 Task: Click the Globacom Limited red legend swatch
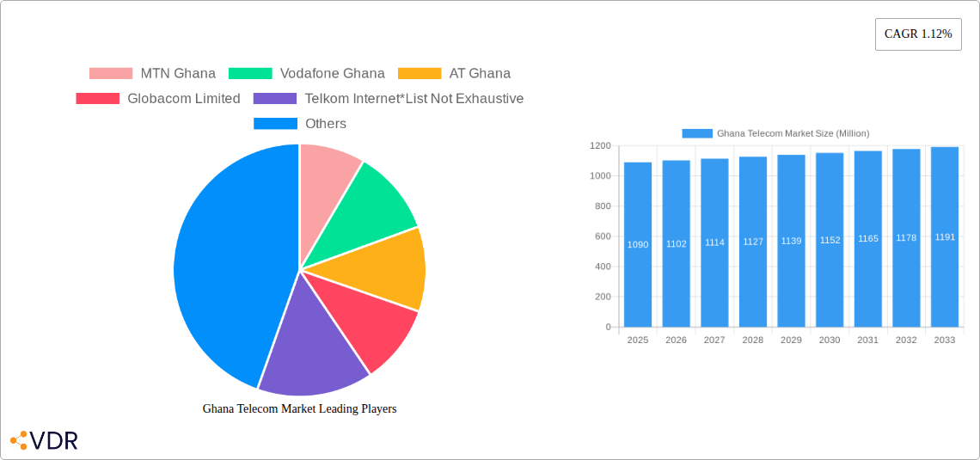pos(97,99)
